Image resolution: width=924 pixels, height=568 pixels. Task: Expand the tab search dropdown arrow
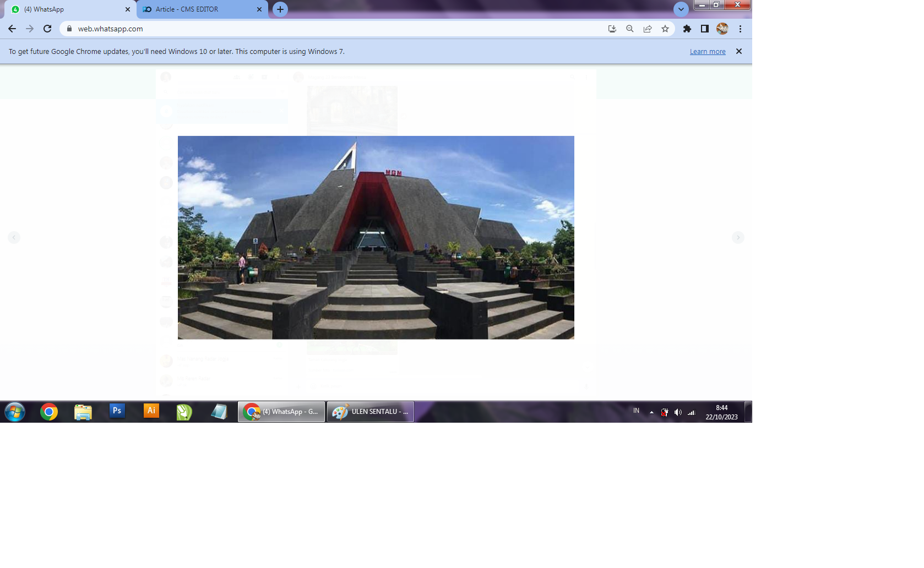coord(681,9)
